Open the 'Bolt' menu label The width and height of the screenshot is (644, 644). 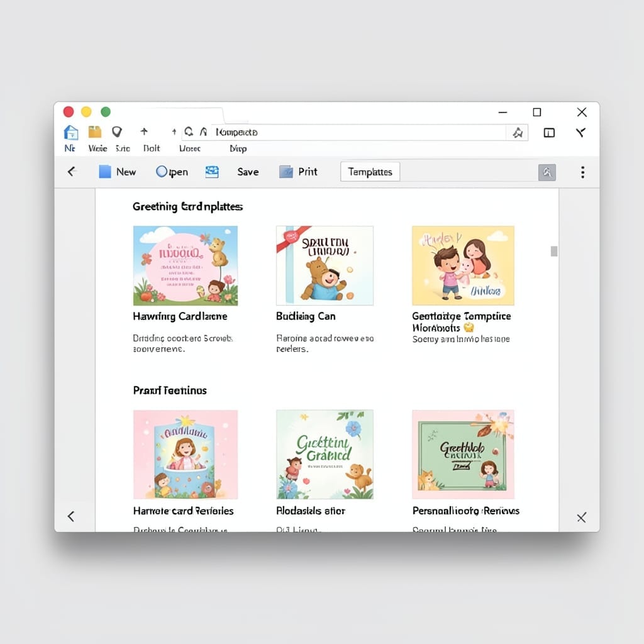152,148
